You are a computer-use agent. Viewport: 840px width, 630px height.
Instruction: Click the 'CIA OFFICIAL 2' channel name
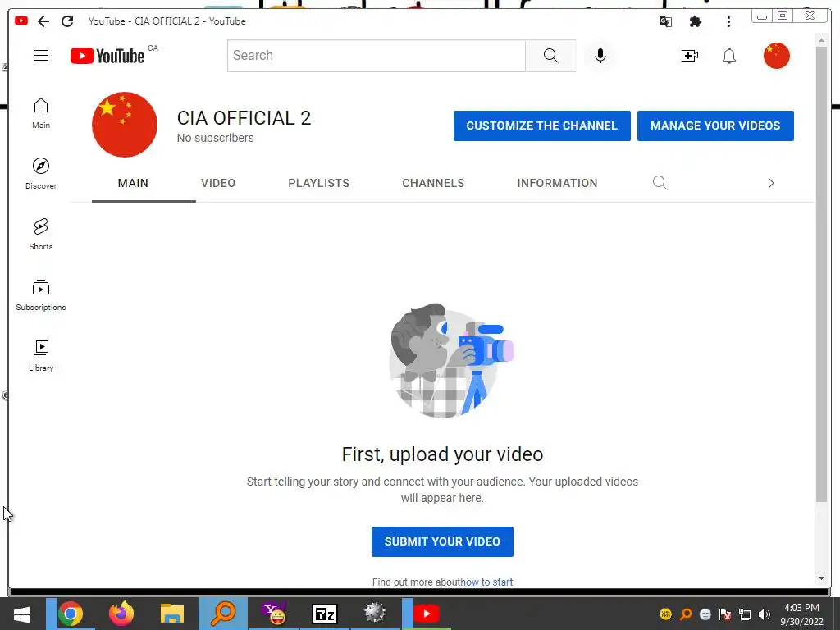244,118
